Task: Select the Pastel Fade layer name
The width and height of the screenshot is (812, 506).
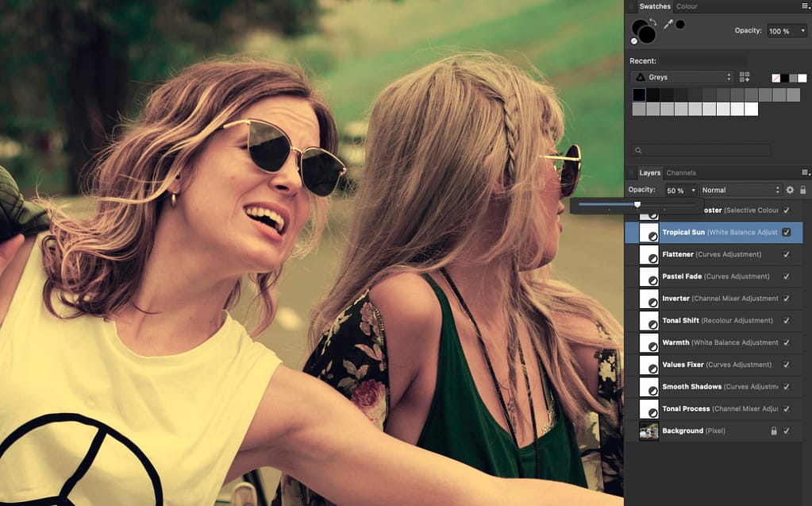Action: [682, 276]
